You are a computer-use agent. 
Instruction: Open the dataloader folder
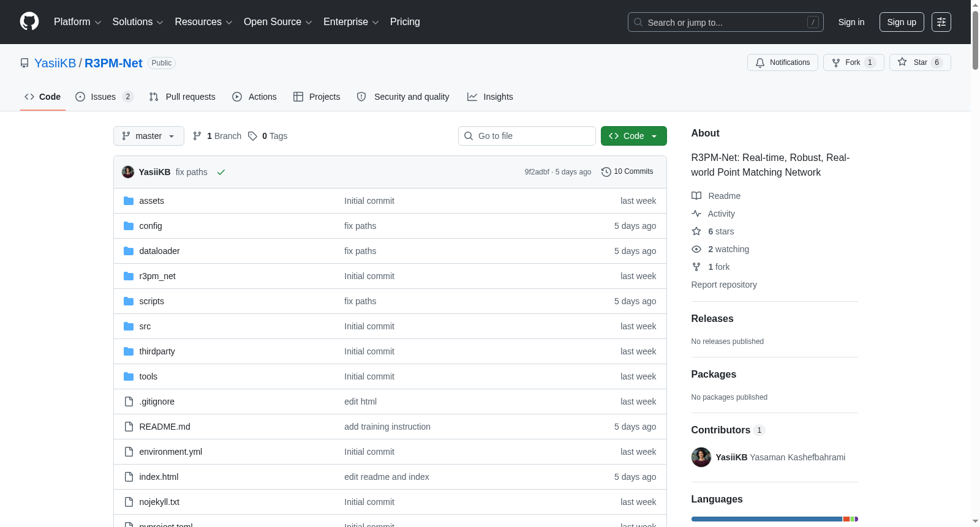pos(159,251)
